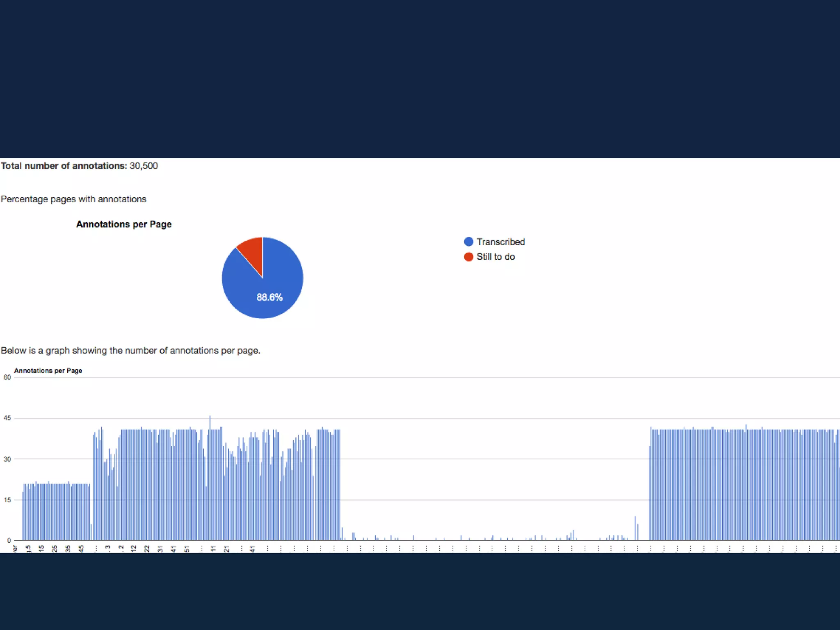Click the 35 label on the x-axis

[x=68, y=548]
